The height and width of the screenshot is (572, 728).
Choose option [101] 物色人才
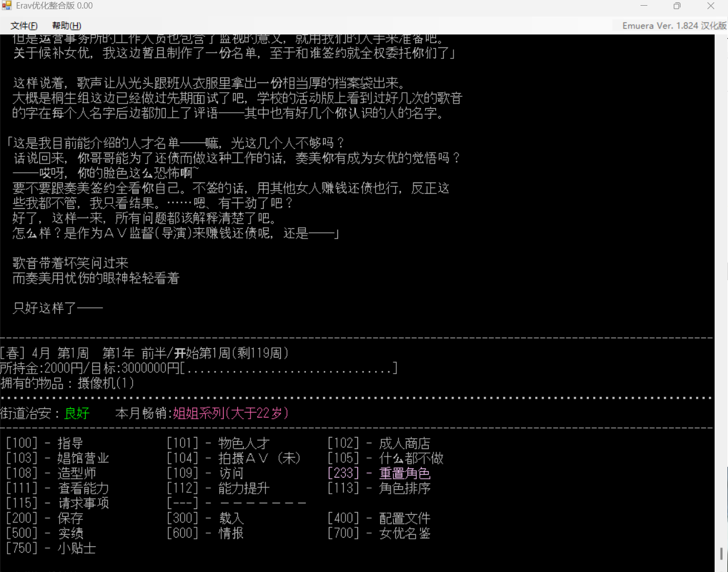tap(218, 443)
